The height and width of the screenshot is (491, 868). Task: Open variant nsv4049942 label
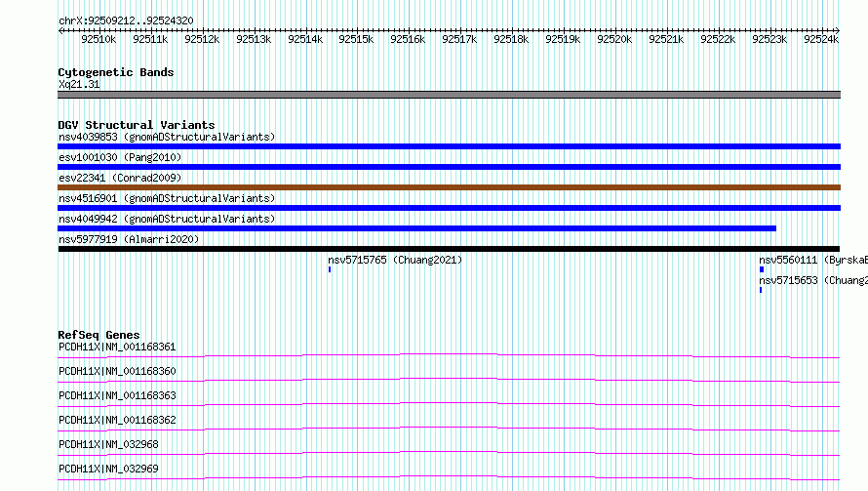pos(167,219)
